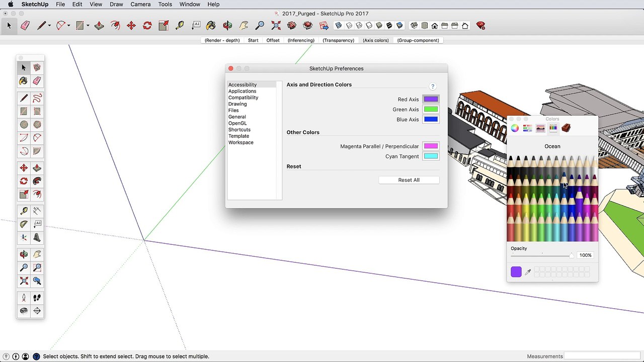This screenshot has height=362, width=644.
Task: Click the Cyan Tangent color swatch
Action: [431, 156]
